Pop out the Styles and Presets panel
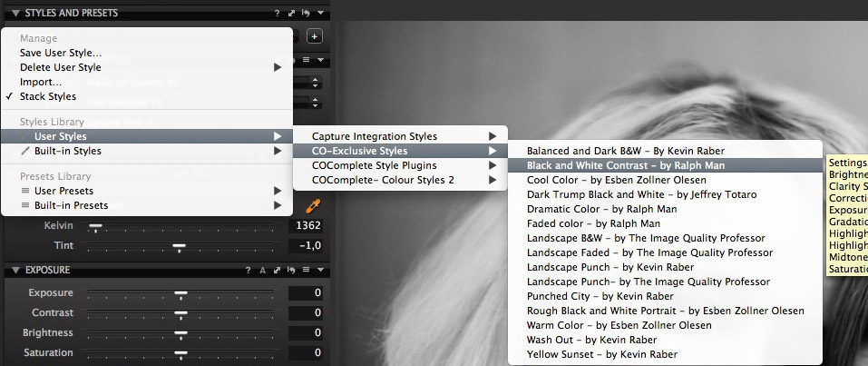868x366 pixels. tap(292, 13)
